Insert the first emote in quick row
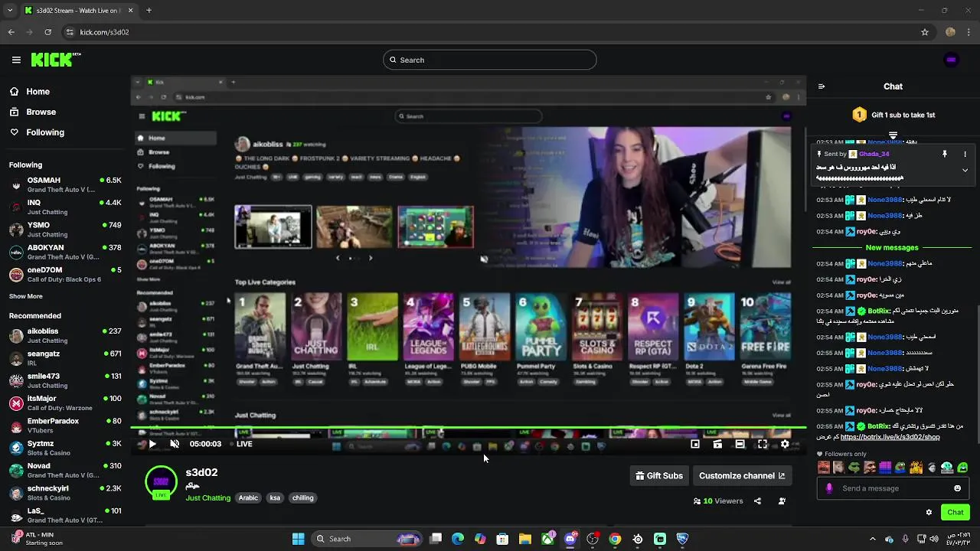Viewport: 980px width, 551px height. click(x=824, y=468)
